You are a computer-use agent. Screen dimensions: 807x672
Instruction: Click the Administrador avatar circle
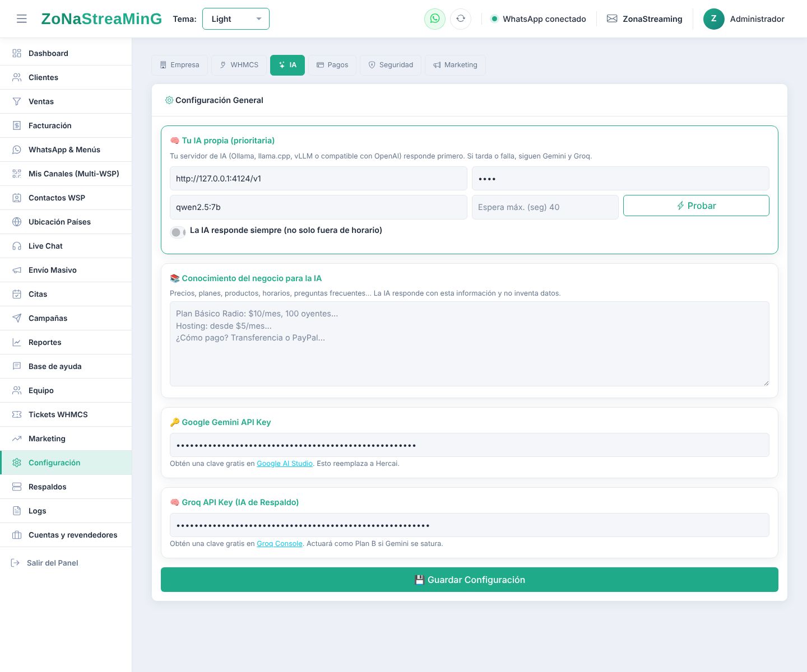714,19
